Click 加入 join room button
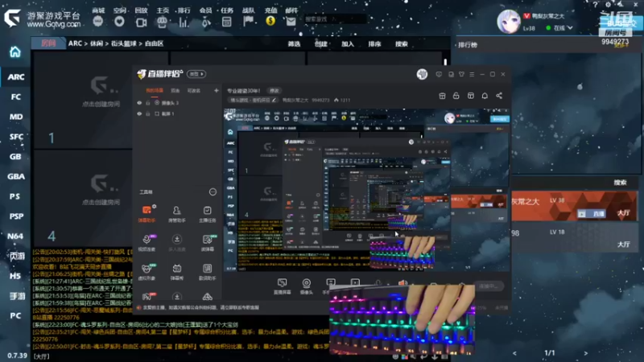This screenshot has width=644, height=362. (348, 44)
